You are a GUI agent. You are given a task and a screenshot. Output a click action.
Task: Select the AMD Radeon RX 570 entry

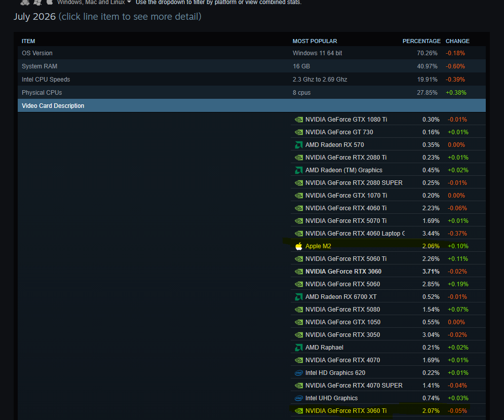pyautogui.click(x=335, y=145)
